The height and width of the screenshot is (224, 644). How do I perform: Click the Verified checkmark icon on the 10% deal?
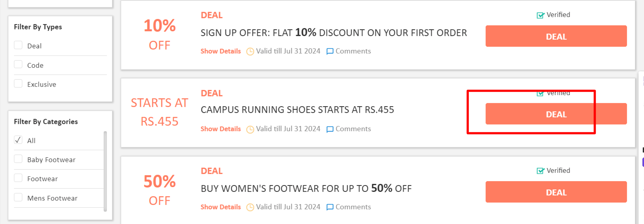point(540,15)
